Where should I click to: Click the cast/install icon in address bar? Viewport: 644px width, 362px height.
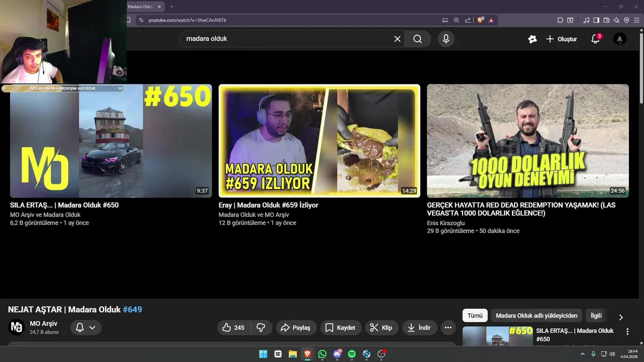(x=445, y=20)
